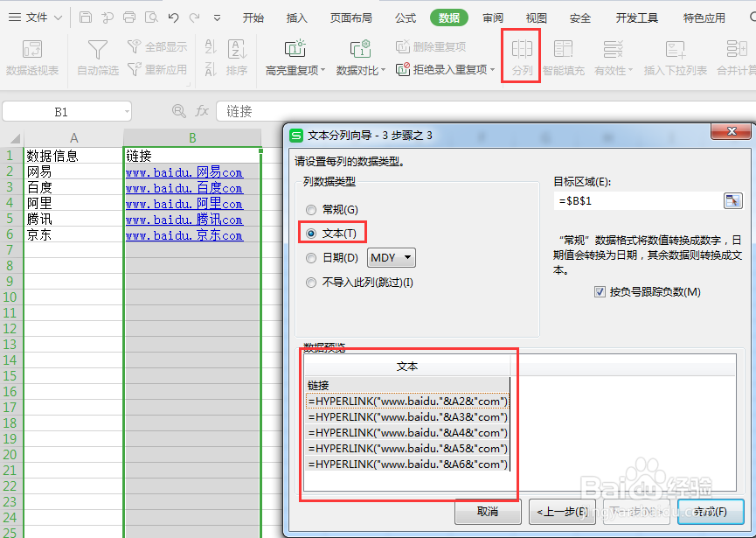Select the 不导入此列(跳过) radio option
The height and width of the screenshot is (538, 756).
[x=311, y=282]
